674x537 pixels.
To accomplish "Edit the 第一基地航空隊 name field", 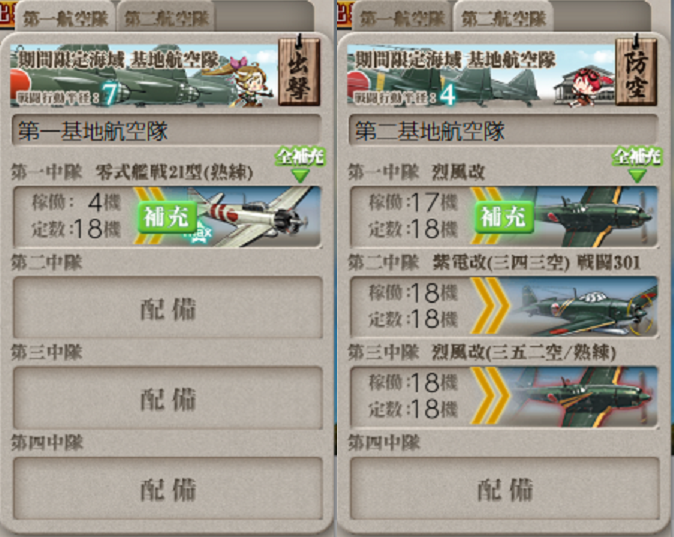I will (x=167, y=130).
